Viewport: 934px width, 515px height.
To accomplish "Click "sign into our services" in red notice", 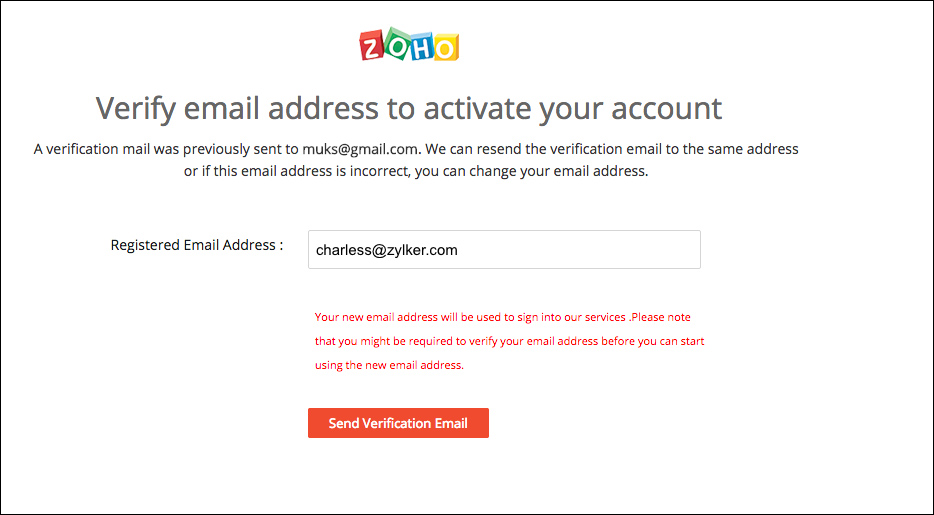I will tap(570, 317).
